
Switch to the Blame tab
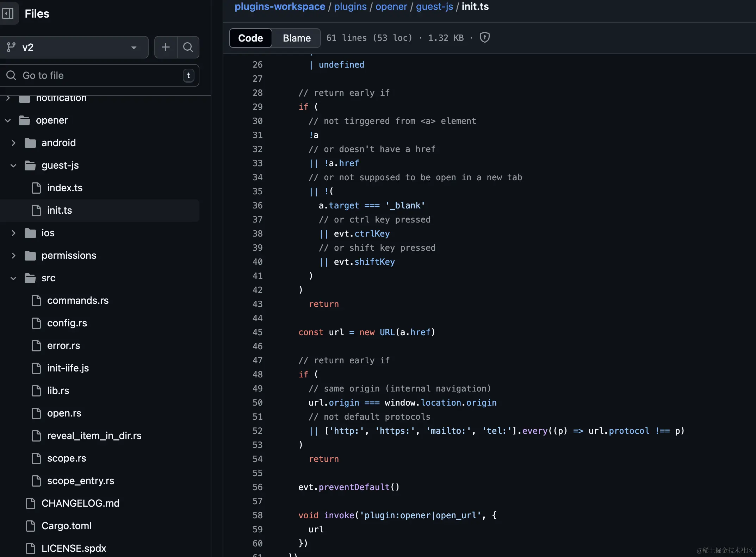point(297,38)
